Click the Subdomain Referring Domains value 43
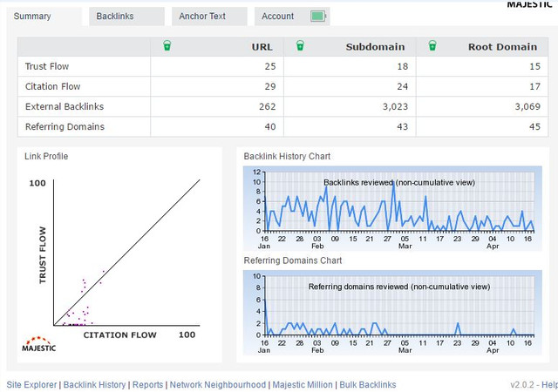The width and height of the screenshot is (558, 392). tap(403, 126)
